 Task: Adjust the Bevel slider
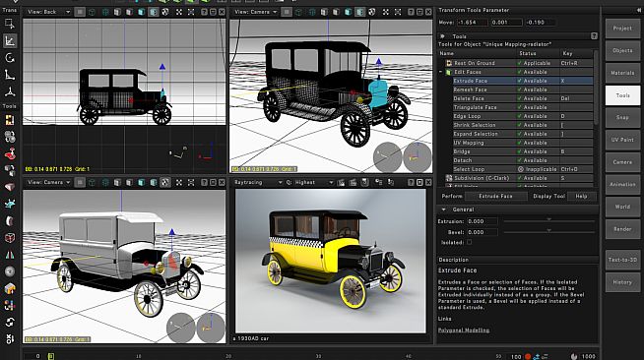[x=548, y=231]
